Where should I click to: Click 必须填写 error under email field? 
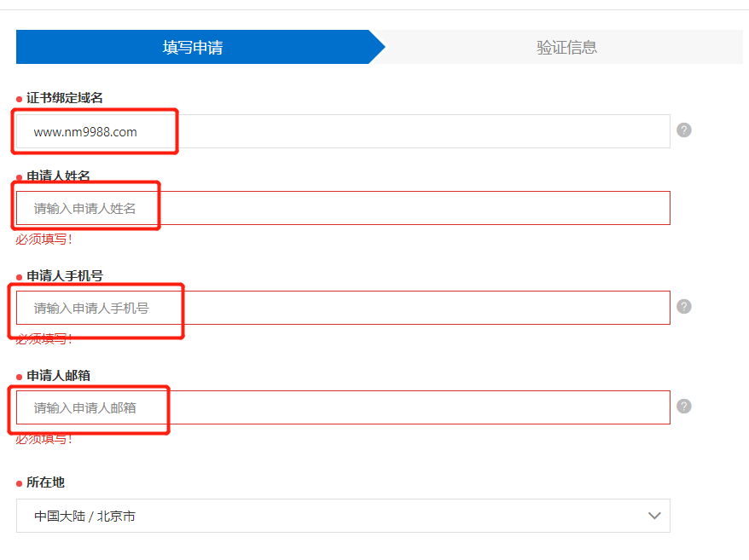click(44, 439)
